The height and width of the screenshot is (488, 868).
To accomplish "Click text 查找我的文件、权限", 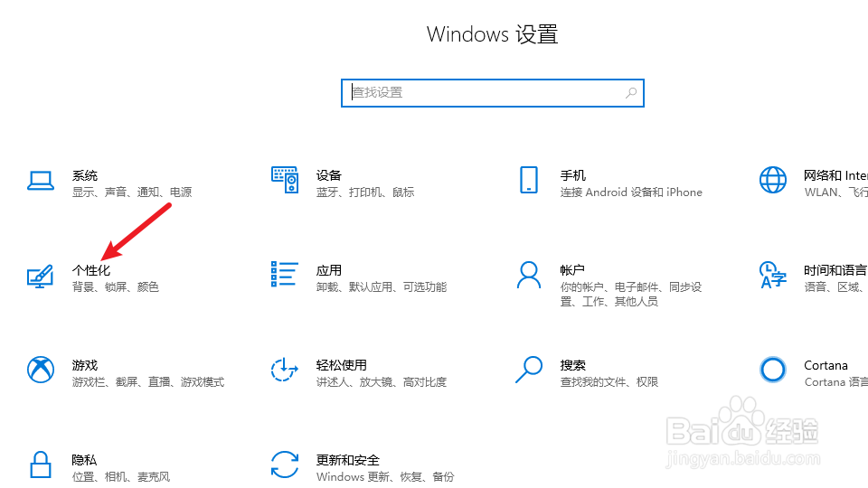I will (x=609, y=381).
